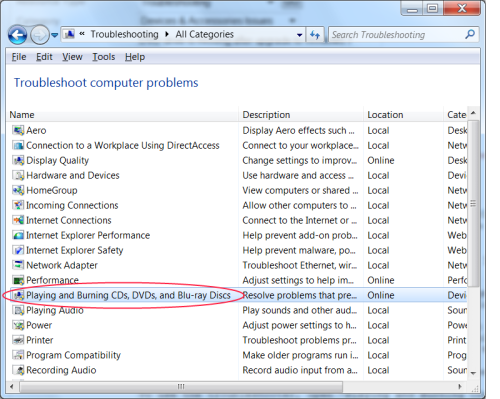Click 'Adjust power settings to h...' description

(x=299, y=325)
